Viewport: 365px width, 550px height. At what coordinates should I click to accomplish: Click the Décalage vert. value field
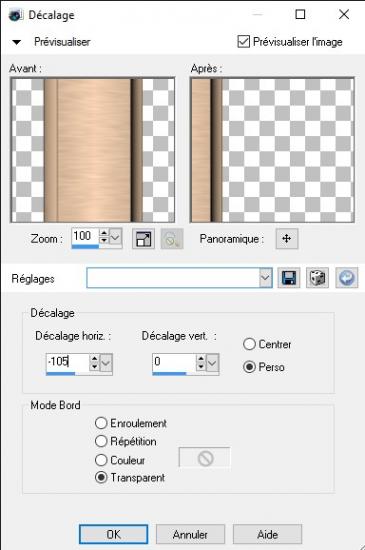174,362
